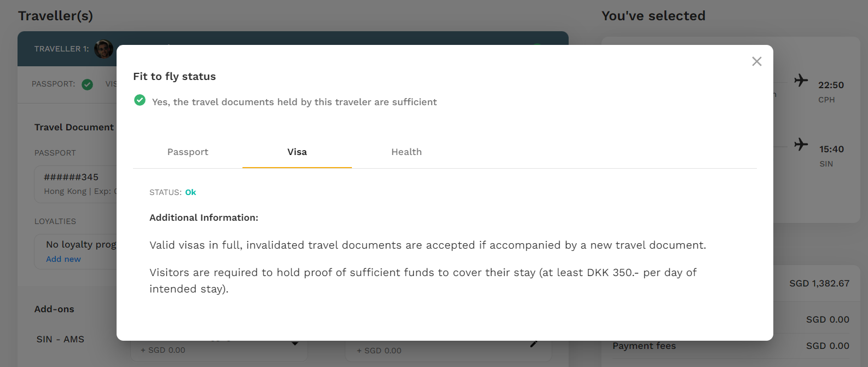Click the SIN - AMS route label
Viewport: 868px width, 367px height.
[x=60, y=339]
